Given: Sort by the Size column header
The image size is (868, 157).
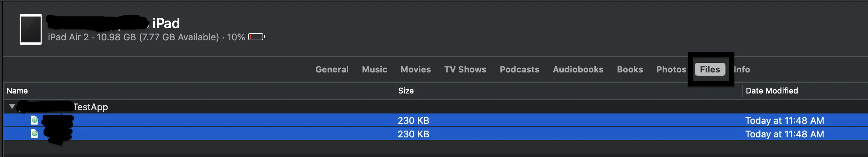Looking at the screenshot, I should point(406,91).
